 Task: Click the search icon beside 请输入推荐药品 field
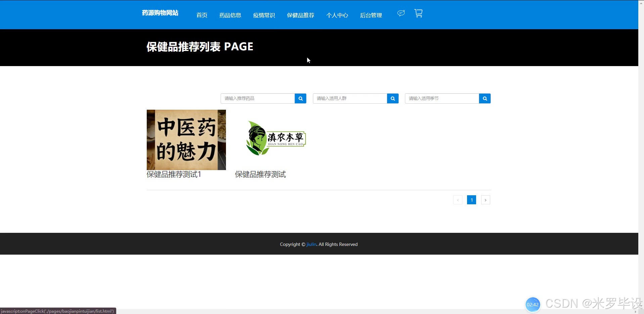[x=300, y=98]
